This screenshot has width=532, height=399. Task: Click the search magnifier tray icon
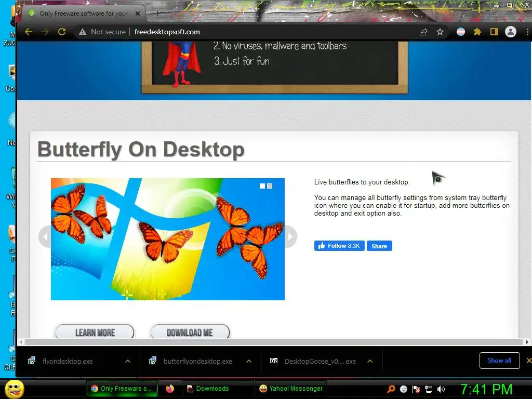tap(391, 389)
